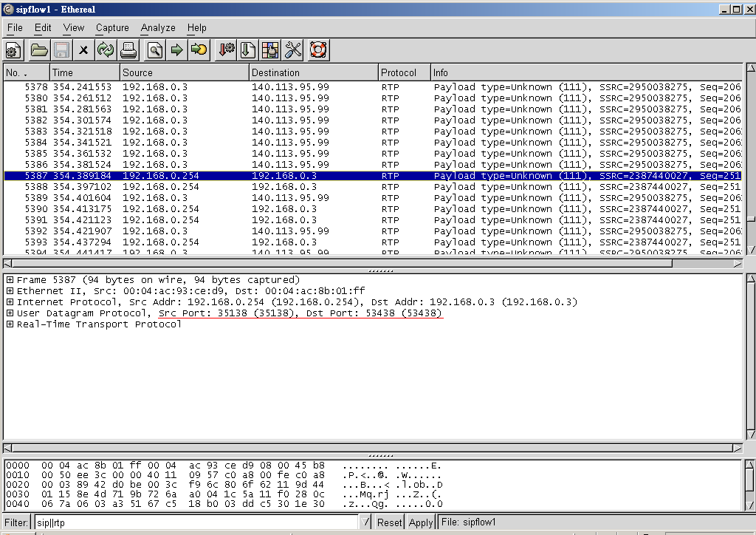
Task: Click the Apply filter button
Action: (x=421, y=522)
